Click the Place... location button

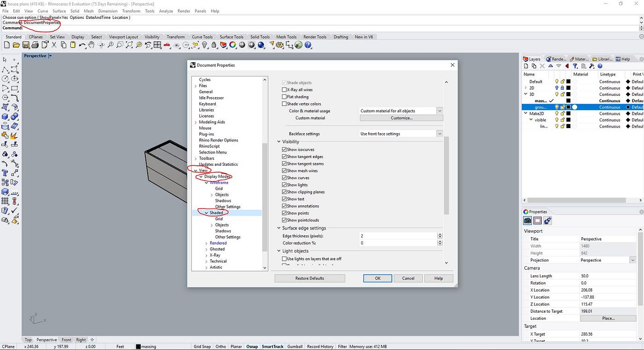608,318
